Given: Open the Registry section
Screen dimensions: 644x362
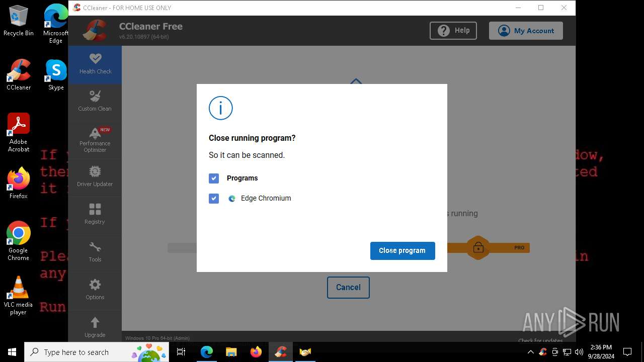Looking at the screenshot, I should click(x=95, y=215).
